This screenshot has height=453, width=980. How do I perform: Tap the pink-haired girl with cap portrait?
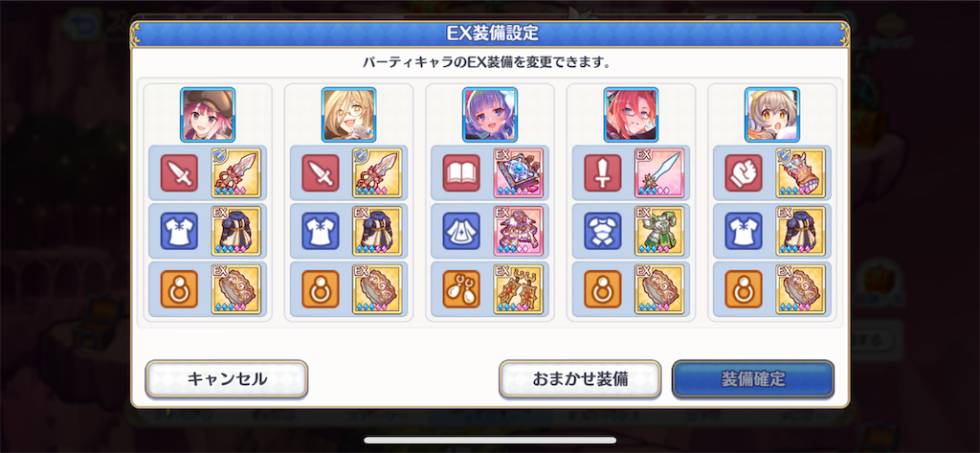[x=208, y=115]
